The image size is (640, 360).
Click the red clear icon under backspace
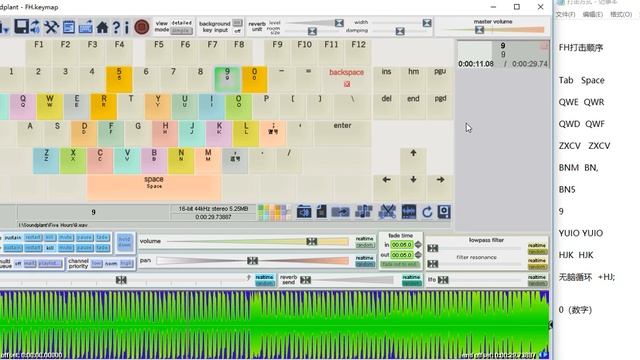347,84
